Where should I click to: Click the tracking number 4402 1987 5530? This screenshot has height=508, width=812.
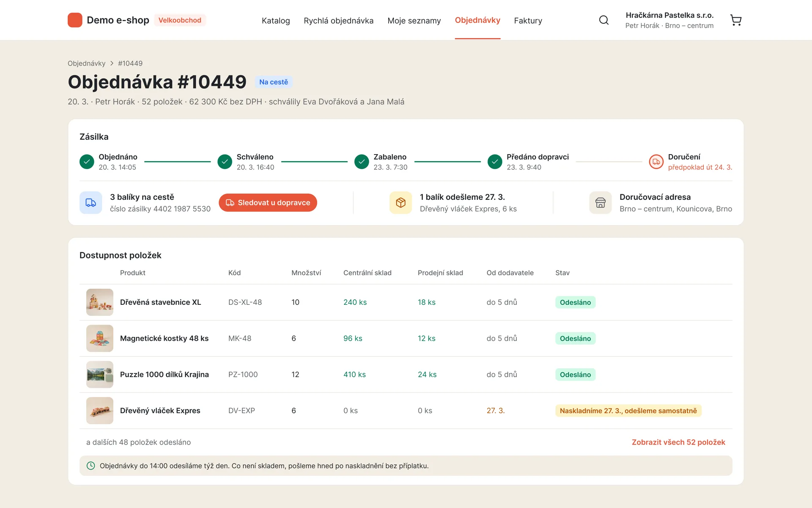click(182, 209)
